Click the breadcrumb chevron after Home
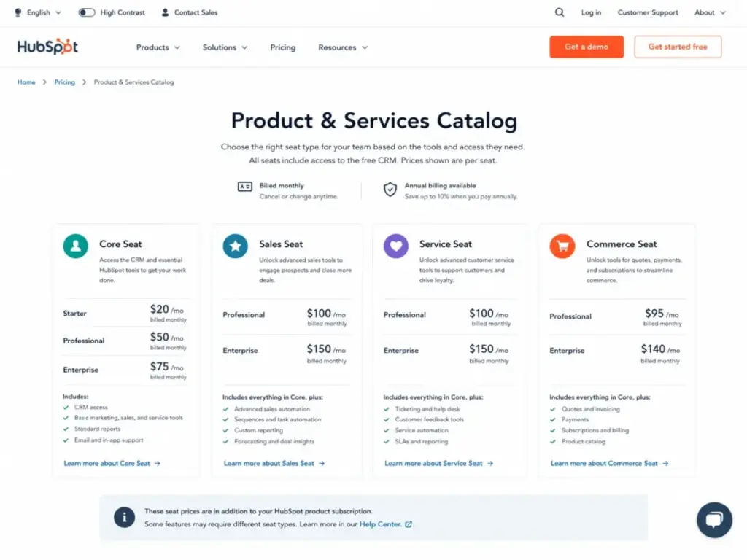Viewport: 747px width, 560px height. pos(44,82)
